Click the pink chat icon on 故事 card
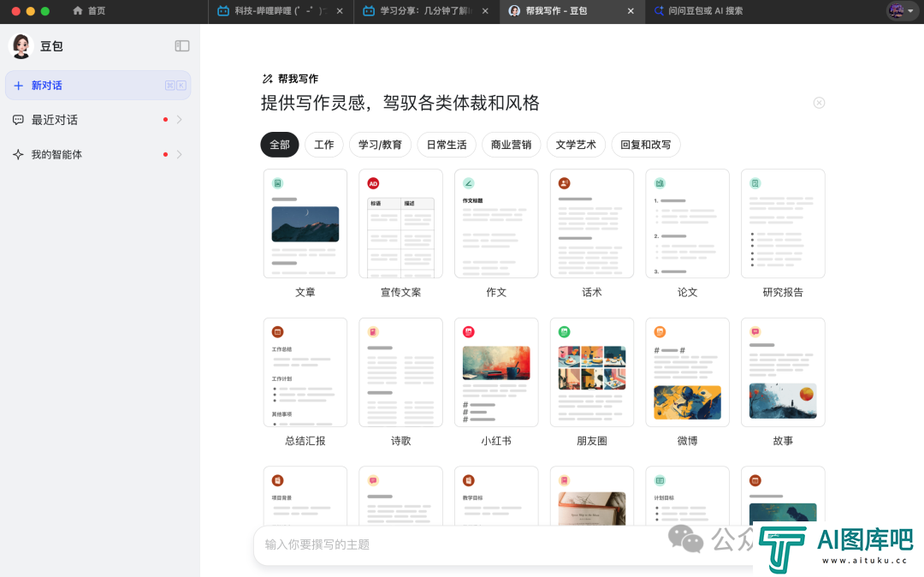 755,332
